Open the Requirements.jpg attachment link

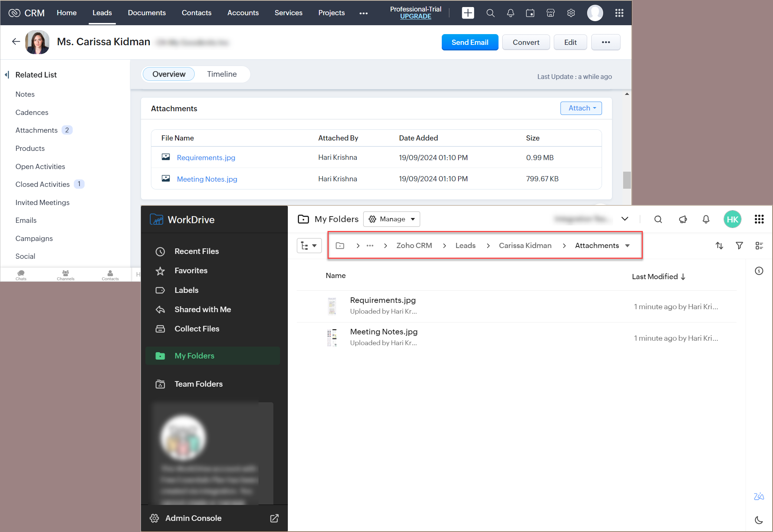206,158
